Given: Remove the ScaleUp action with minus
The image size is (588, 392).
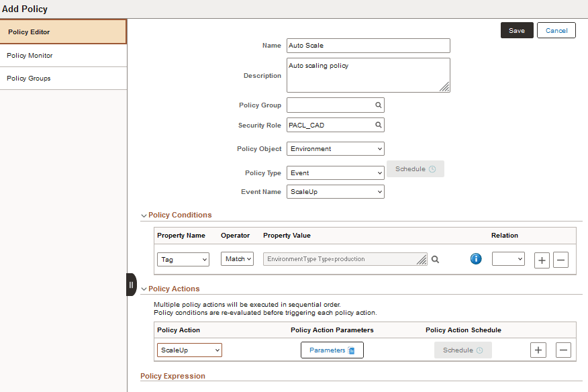Looking at the screenshot, I should pos(563,350).
